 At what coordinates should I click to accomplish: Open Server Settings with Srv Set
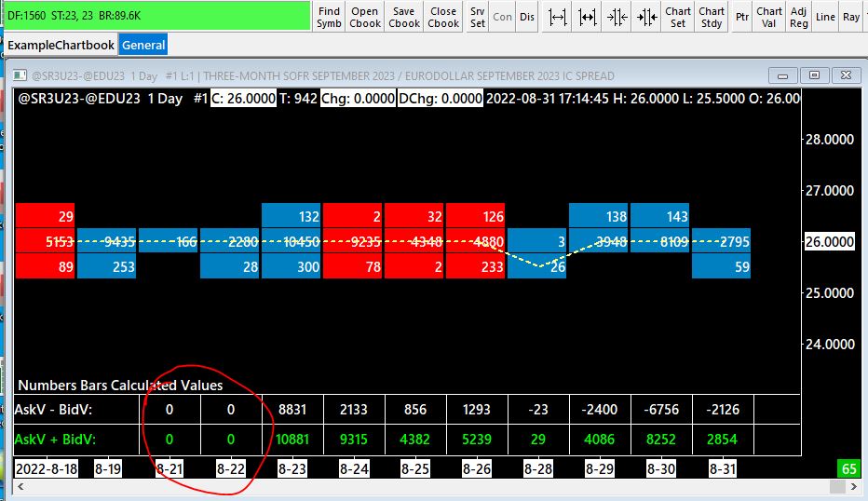click(477, 17)
